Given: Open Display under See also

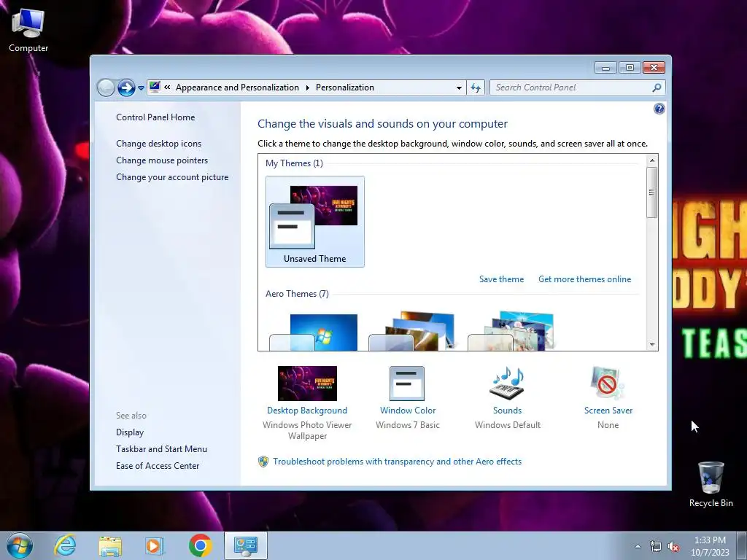Looking at the screenshot, I should point(130,432).
